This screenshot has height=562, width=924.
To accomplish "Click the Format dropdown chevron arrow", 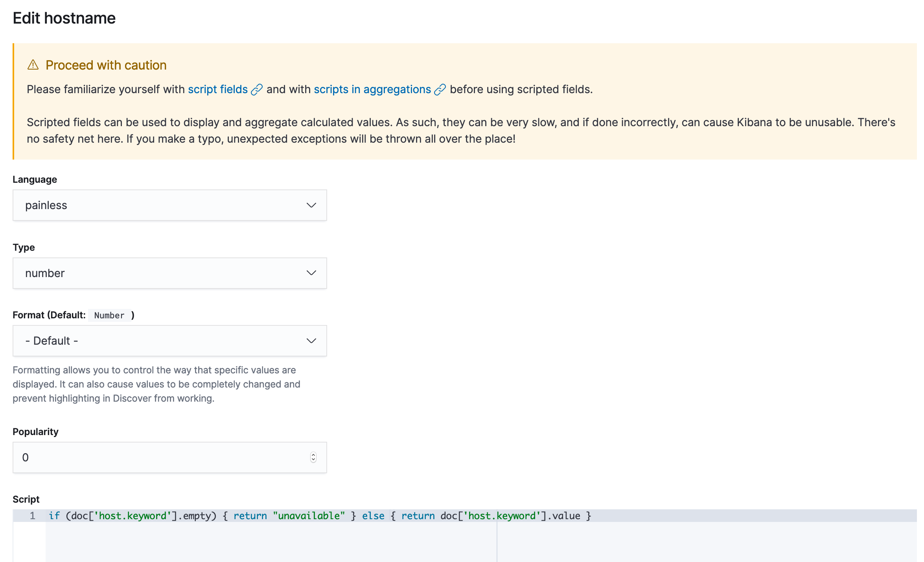I will [x=311, y=341].
